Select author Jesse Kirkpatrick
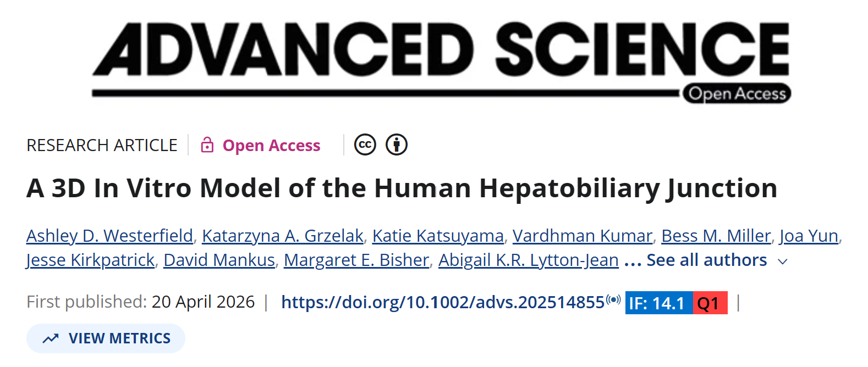 [91, 260]
